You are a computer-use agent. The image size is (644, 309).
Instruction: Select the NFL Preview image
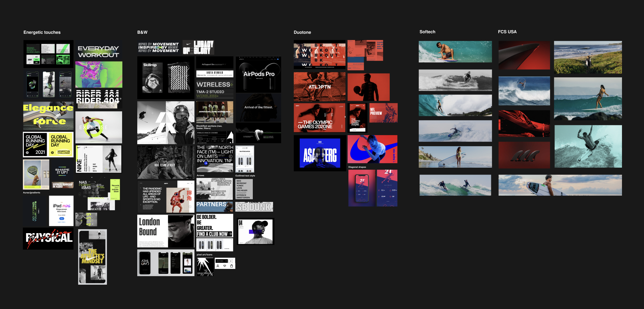pos(383,113)
